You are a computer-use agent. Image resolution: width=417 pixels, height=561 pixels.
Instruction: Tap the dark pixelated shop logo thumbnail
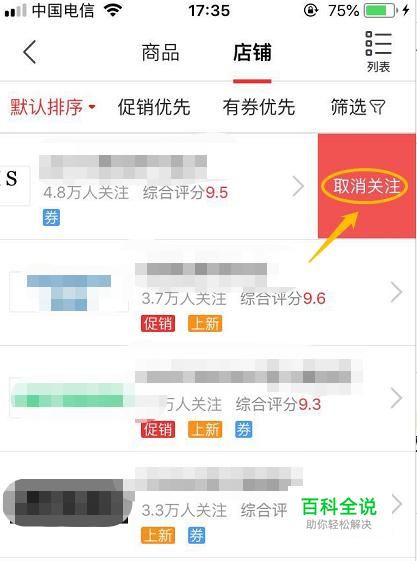coord(66,503)
